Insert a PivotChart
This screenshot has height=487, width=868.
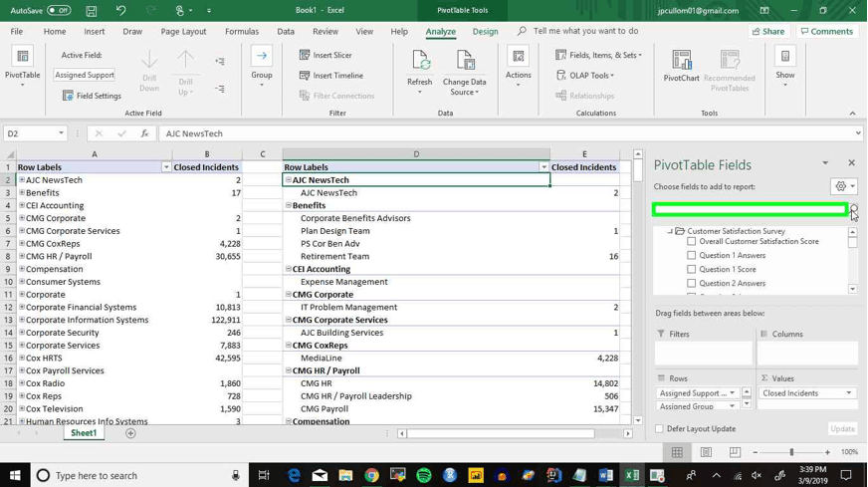[682, 66]
